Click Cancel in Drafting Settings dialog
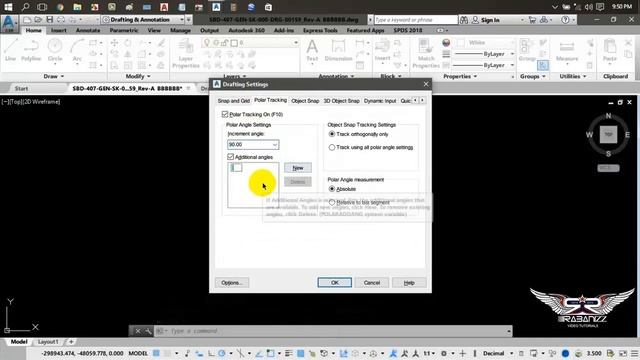Viewport: 640px width, 360px height. pyautogui.click(x=372, y=282)
